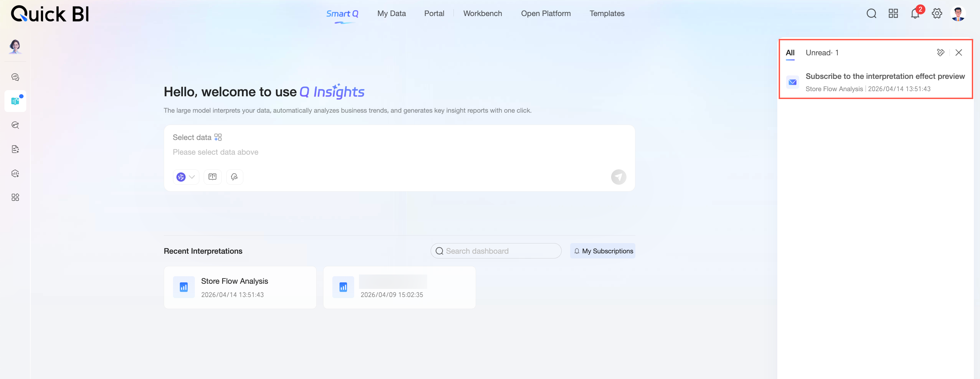Open the recent interpretation dated 2026/04/09
This screenshot has height=379, width=980.
(x=399, y=287)
